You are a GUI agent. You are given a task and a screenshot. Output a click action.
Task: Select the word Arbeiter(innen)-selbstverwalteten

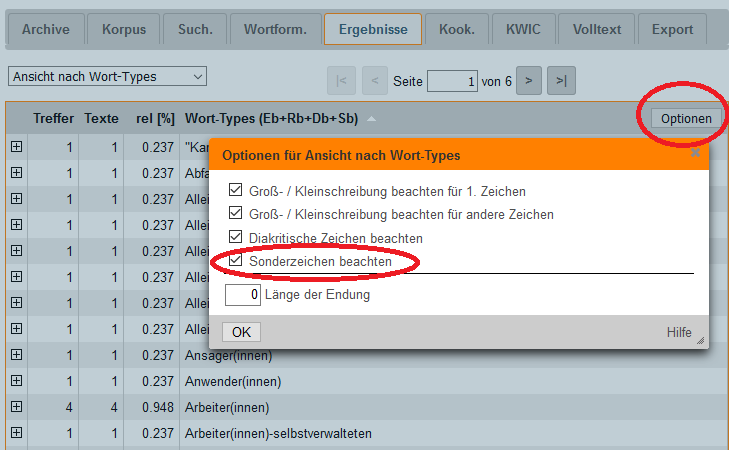(x=278, y=434)
